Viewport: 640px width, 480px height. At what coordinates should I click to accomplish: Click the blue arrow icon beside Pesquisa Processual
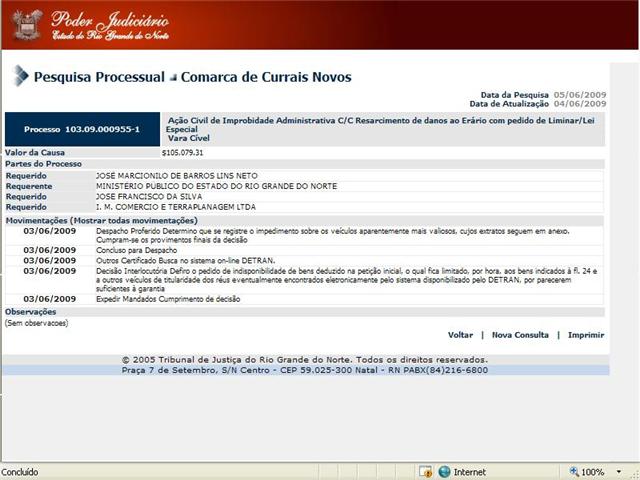pos(21,76)
